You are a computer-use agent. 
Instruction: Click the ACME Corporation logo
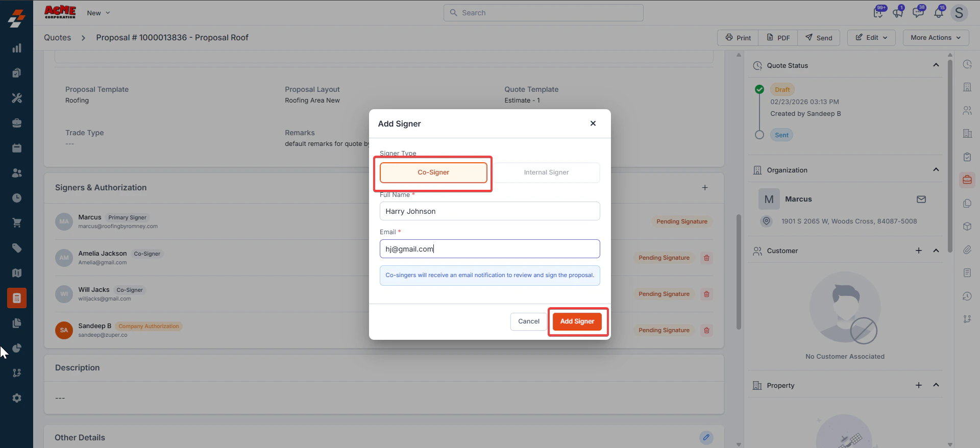60,12
